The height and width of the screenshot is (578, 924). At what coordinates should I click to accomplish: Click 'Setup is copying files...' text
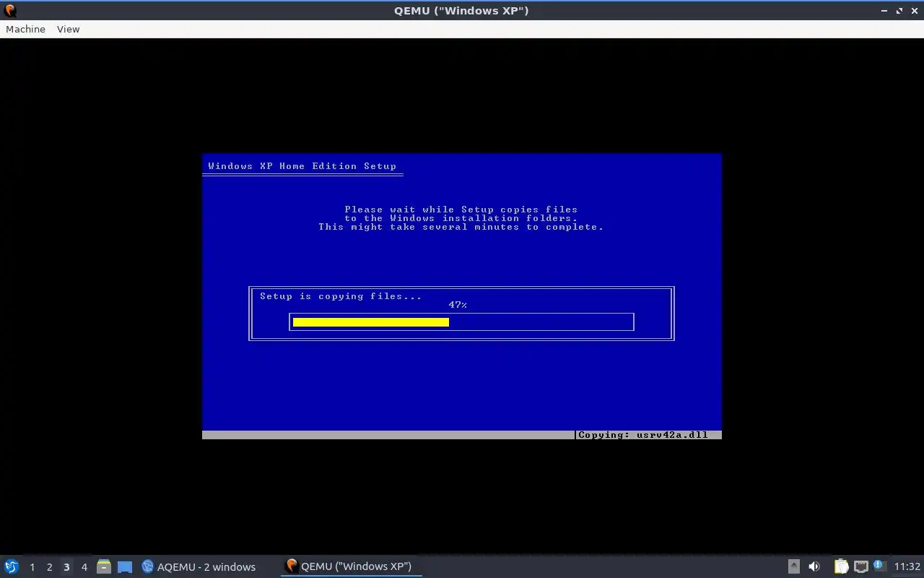[x=341, y=296]
